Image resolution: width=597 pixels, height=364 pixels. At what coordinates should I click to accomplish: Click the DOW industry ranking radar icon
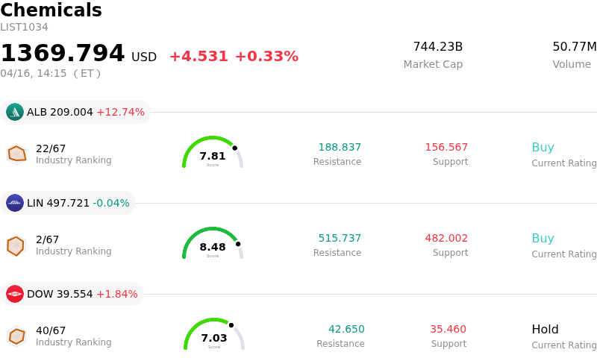point(16,336)
